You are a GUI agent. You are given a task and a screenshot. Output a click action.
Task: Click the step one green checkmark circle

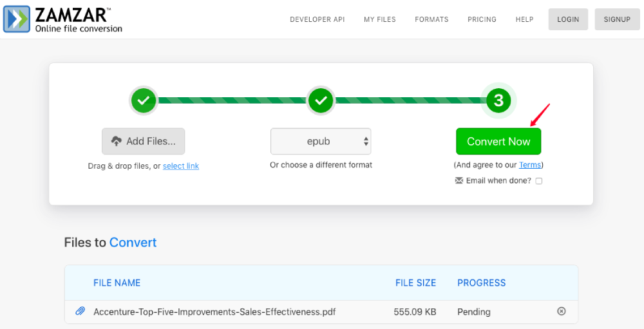point(144,100)
